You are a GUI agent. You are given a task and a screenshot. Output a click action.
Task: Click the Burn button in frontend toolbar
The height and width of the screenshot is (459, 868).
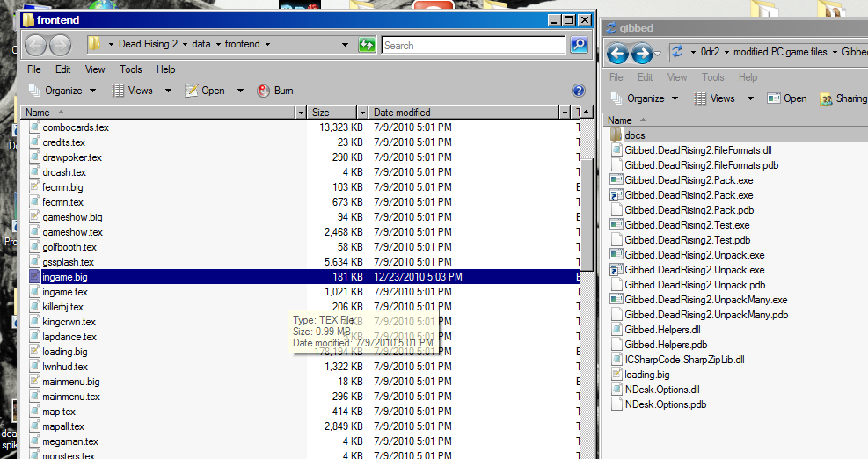[x=275, y=91]
